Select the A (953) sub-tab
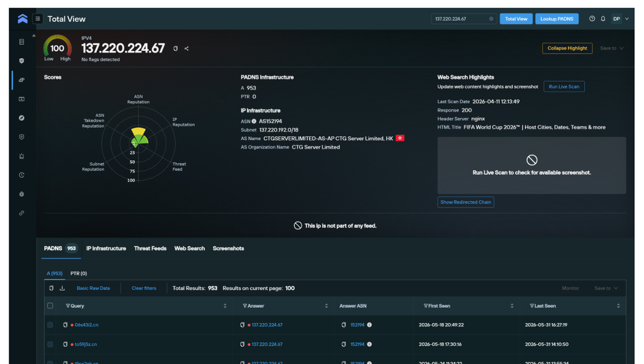Screen dimensions: 644x364 pos(55,273)
